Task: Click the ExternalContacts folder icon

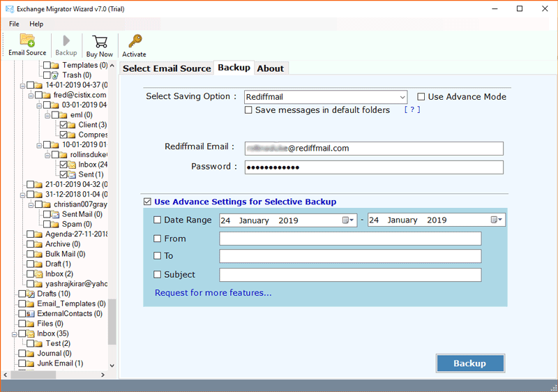Action: 31,313
